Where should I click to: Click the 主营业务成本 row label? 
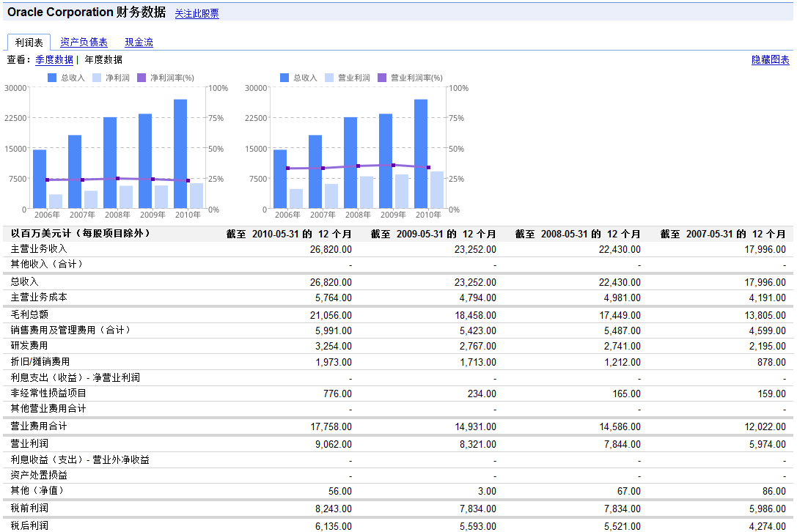coord(39,298)
